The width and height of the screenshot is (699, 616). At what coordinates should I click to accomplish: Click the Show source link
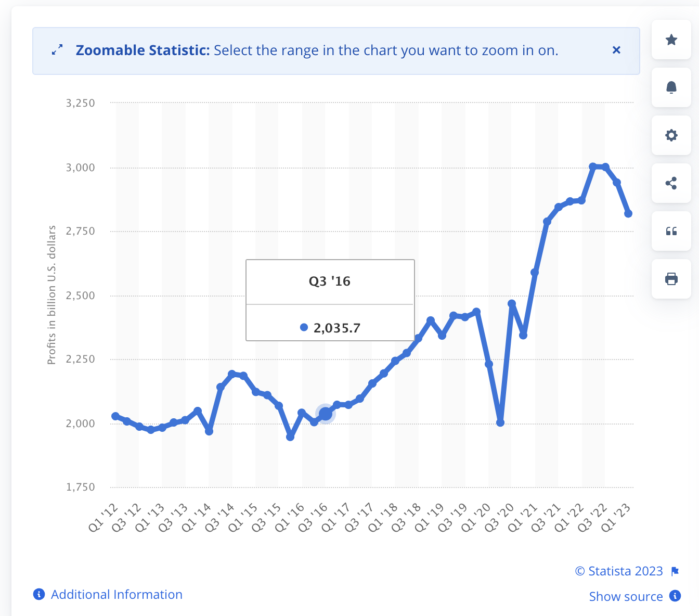(626, 596)
